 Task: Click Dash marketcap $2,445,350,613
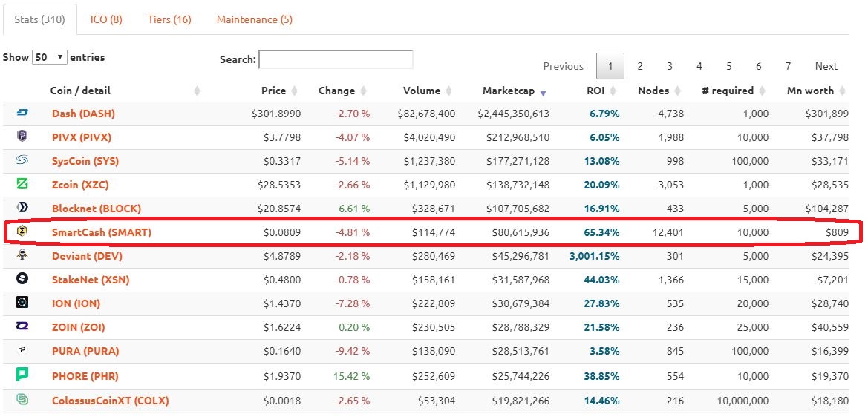514,114
